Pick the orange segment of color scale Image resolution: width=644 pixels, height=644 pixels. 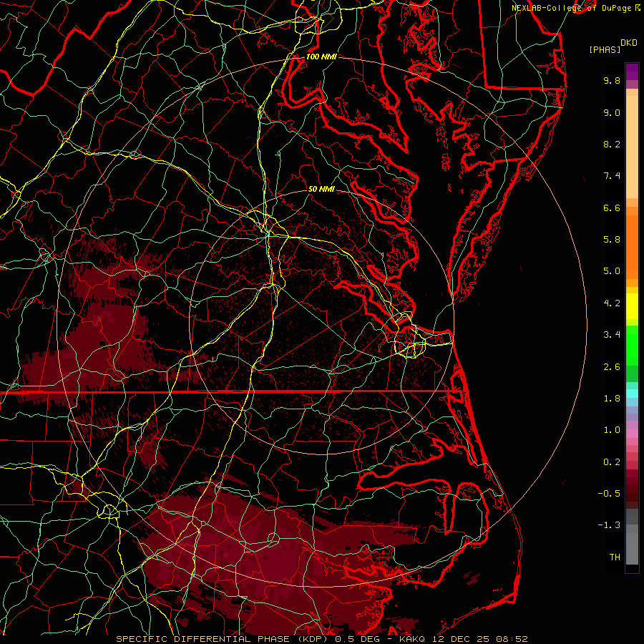click(x=632, y=248)
